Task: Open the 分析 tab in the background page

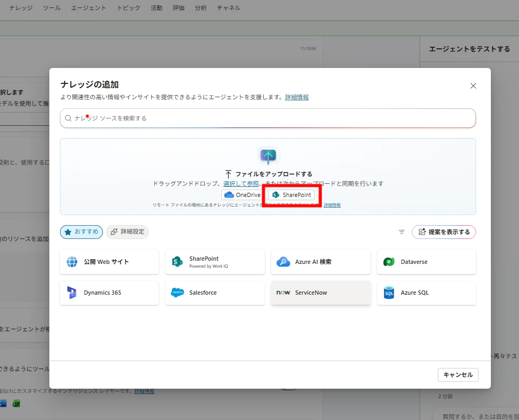Action: [201, 8]
